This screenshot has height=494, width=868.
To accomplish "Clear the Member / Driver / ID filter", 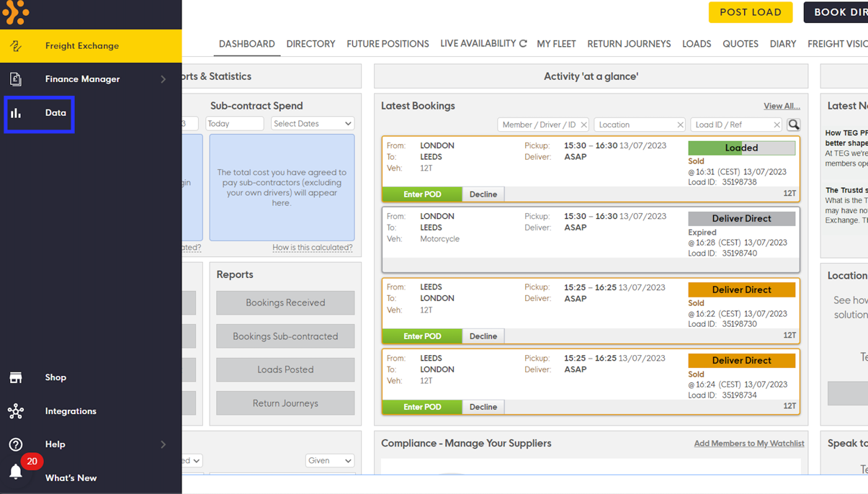I will point(583,125).
